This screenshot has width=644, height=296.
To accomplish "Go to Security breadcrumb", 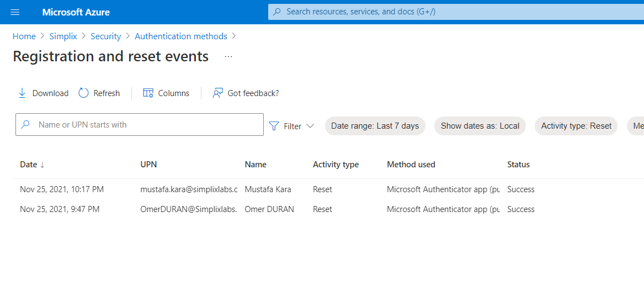I will click(105, 36).
